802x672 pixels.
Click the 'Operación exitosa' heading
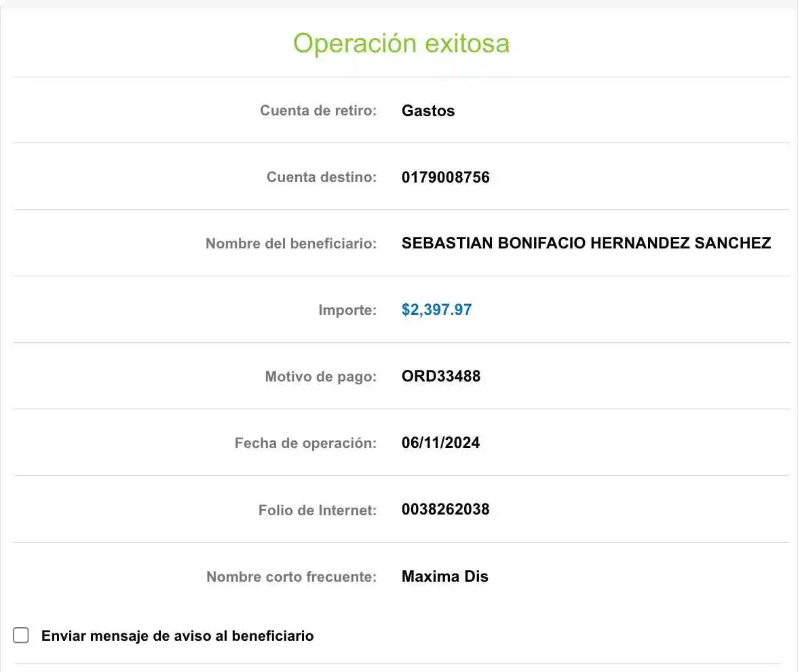(x=401, y=43)
